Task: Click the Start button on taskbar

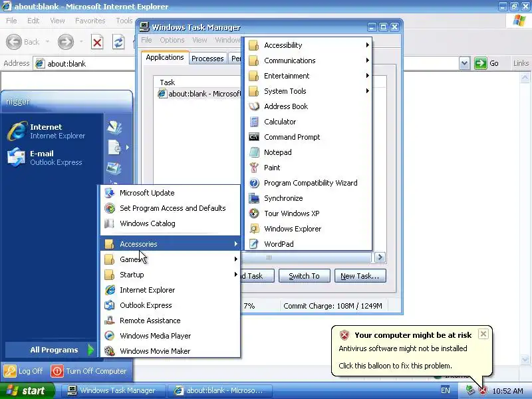Action: (x=27, y=390)
